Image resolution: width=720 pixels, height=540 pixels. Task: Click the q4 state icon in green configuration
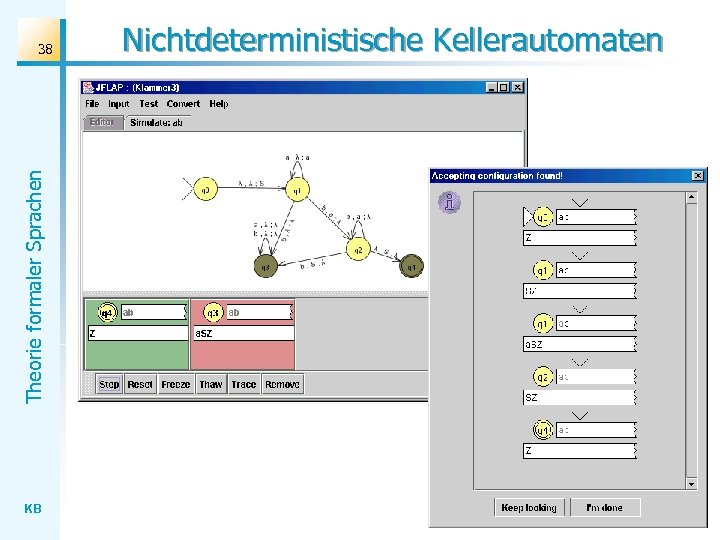click(x=107, y=313)
